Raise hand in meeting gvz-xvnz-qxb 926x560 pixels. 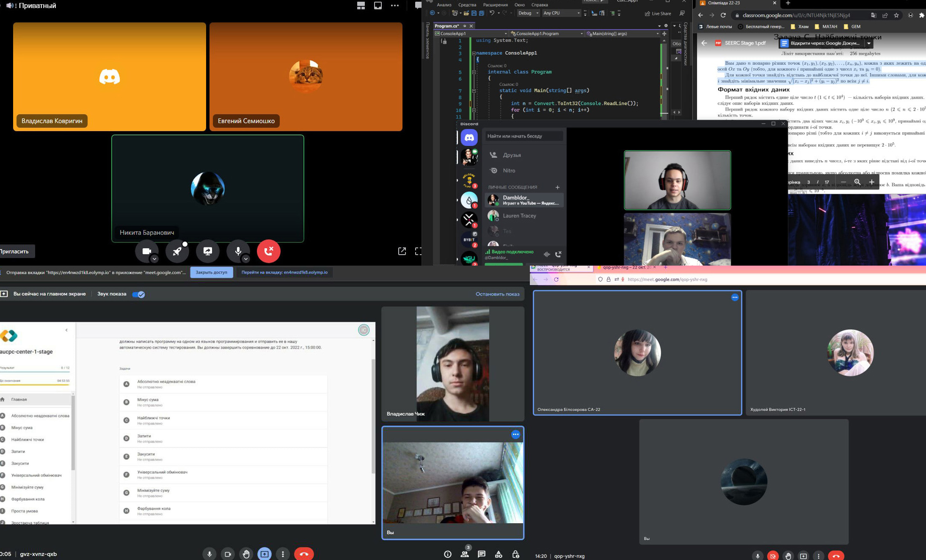click(246, 554)
